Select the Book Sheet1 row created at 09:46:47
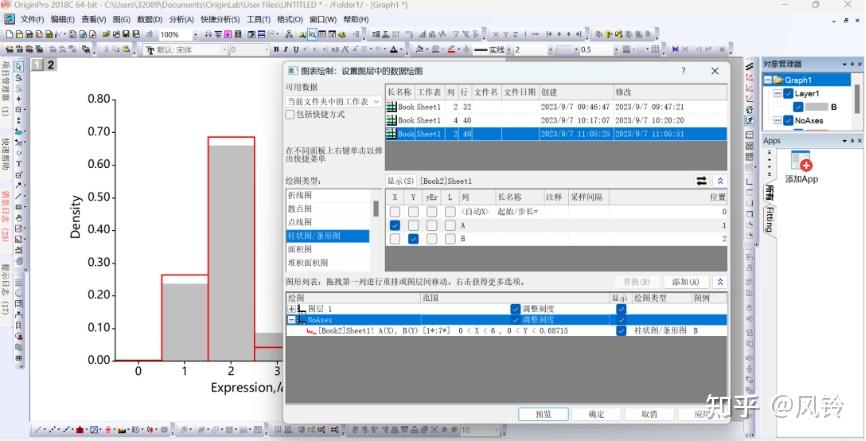The height and width of the screenshot is (441, 866). [556, 107]
